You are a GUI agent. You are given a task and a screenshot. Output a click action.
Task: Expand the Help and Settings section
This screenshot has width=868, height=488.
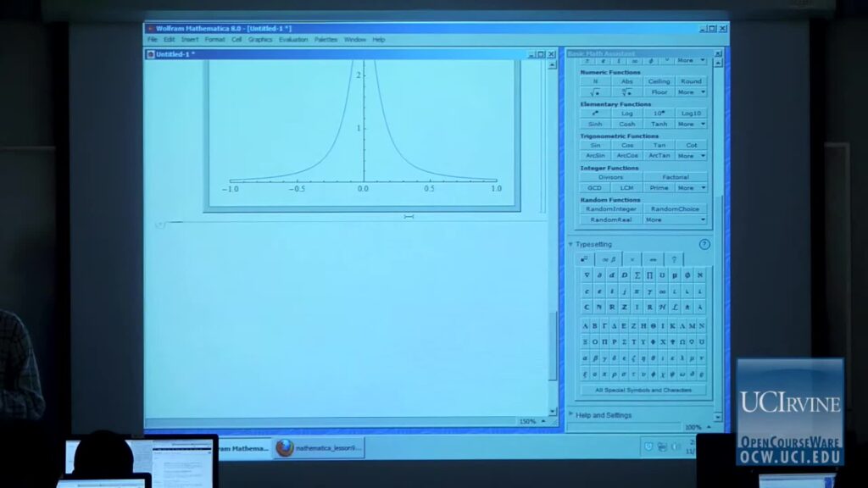(x=570, y=414)
